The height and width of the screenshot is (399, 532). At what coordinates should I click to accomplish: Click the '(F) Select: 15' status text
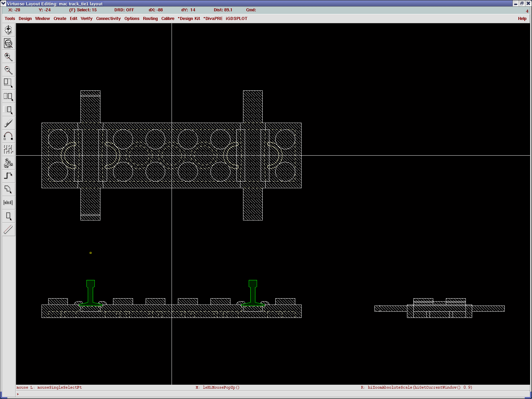83,10
